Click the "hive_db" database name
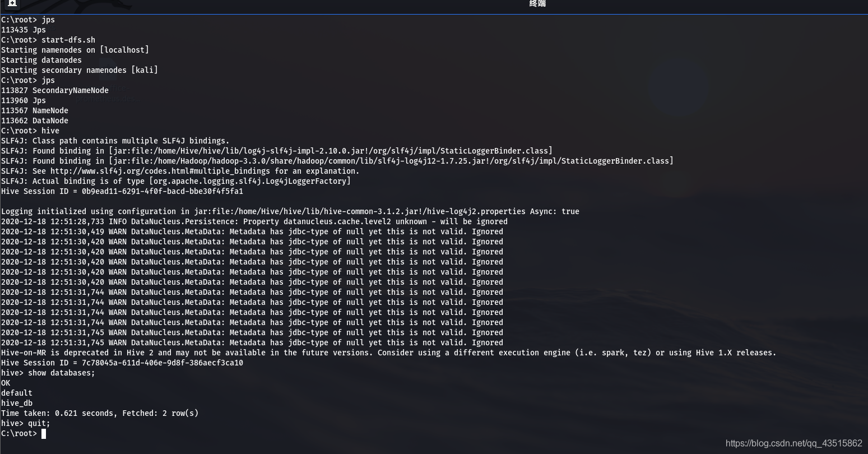Image resolution: width=868 pixels, height=454 pixels. pos(17,403)
